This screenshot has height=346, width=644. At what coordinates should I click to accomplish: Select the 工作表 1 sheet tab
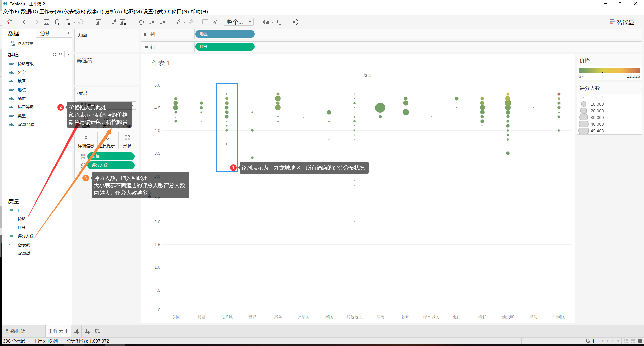coord(58,331)
